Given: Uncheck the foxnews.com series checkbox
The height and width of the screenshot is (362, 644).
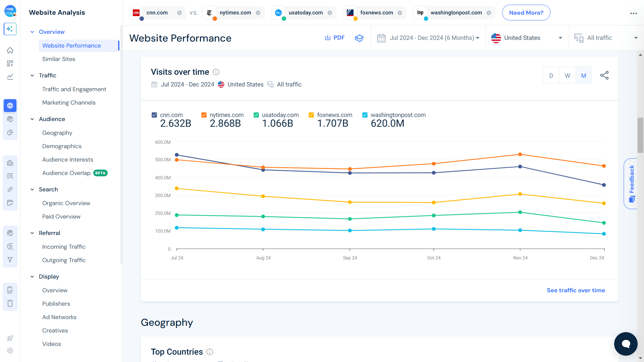Looking at the screenshot, I should click(x=311, y=115).
